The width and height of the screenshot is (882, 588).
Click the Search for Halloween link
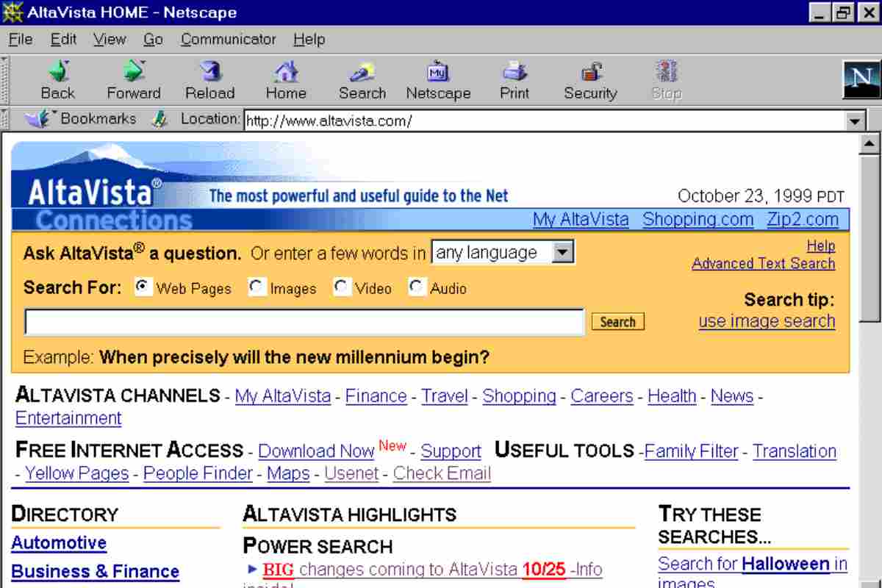point(753,564)
